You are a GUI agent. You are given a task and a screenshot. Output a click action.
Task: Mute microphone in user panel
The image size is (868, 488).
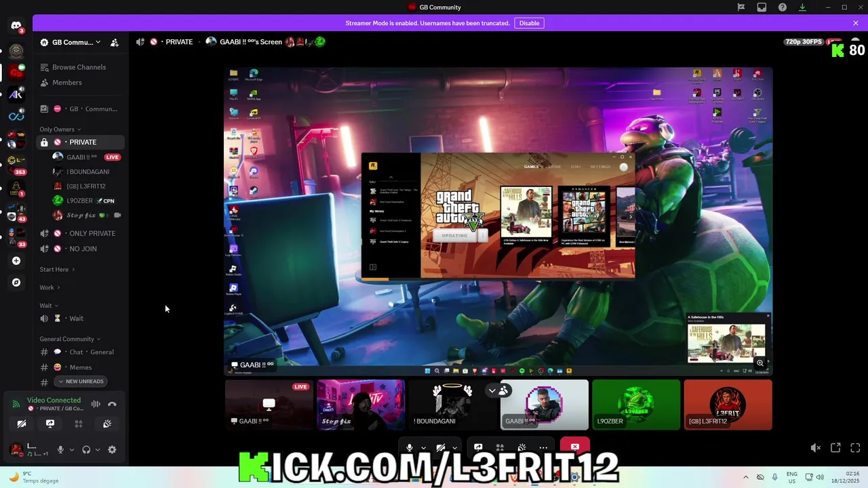click(x=60, y=449)
